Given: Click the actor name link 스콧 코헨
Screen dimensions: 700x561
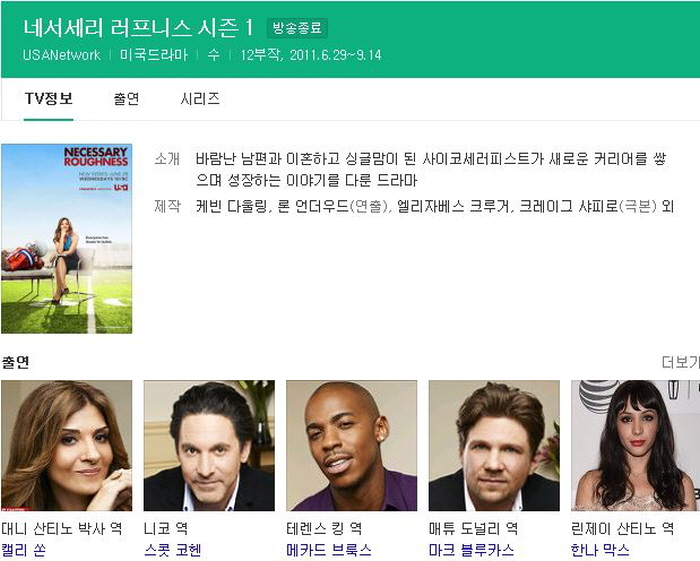Looking at the screenshot, I should tap(173, 550).
